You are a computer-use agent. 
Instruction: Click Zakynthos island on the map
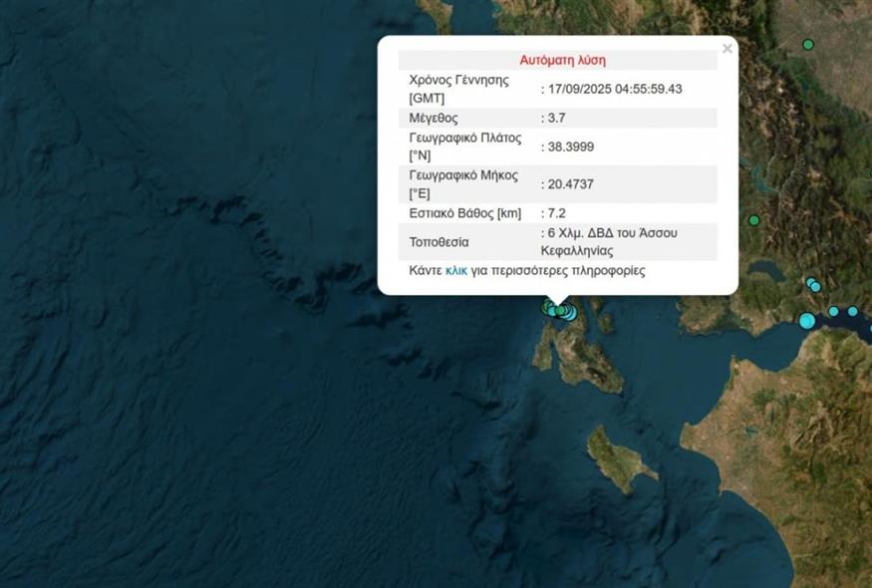tap(619, 458)
